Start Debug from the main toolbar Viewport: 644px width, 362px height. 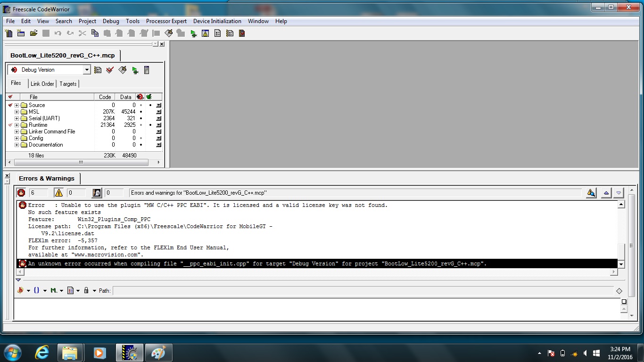coord(193,33)
